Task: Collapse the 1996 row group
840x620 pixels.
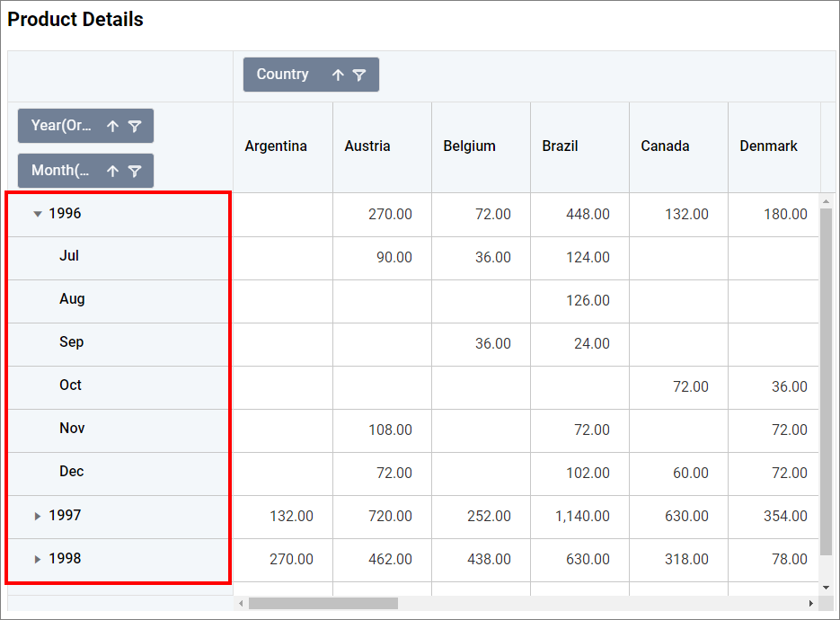Action: pyautogui.click(x=38, y=214)
